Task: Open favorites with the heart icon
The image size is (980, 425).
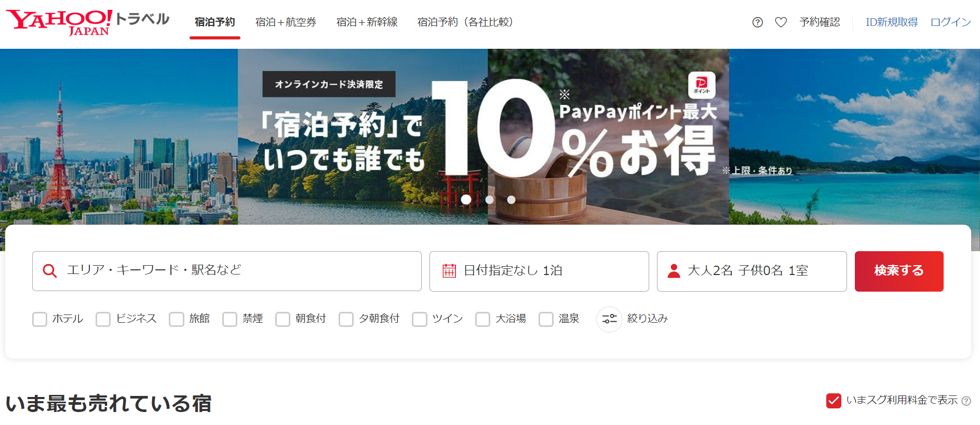Action: pos(781,22)
